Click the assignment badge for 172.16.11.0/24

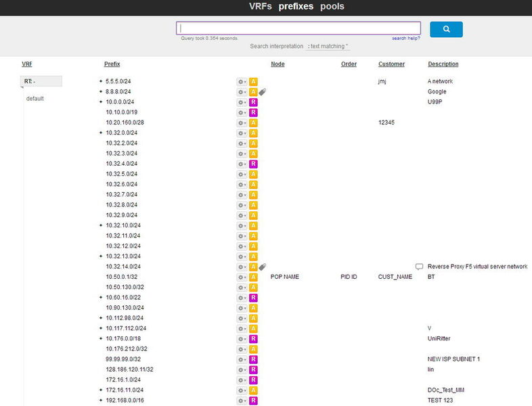click(x=253, y=390)
